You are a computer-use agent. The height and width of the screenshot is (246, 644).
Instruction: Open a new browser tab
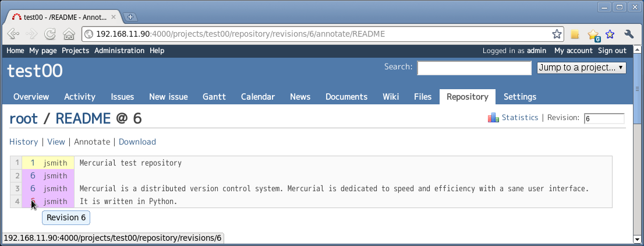tap(130, 17)
